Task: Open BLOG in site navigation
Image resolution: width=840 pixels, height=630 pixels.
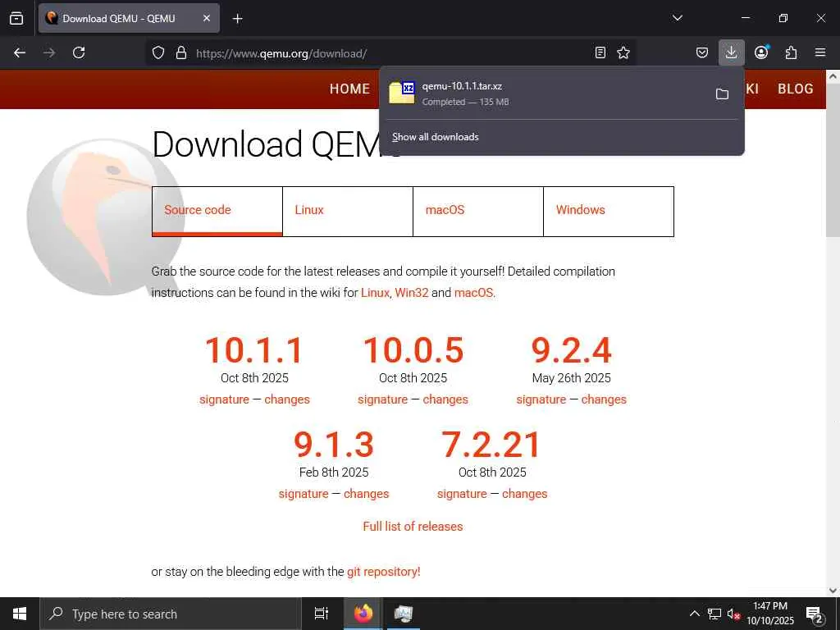Action: click(x=796, y=89)
